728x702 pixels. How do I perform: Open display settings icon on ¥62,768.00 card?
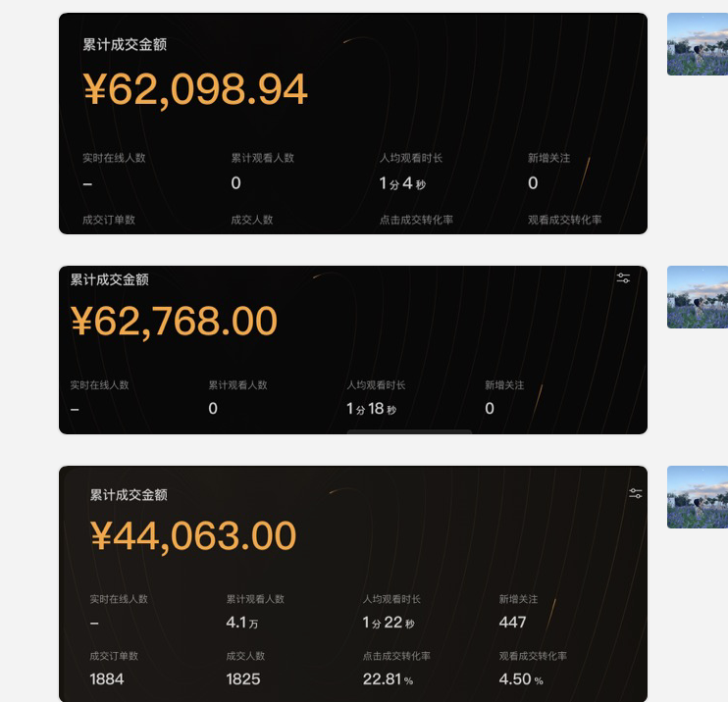[623, 278]
